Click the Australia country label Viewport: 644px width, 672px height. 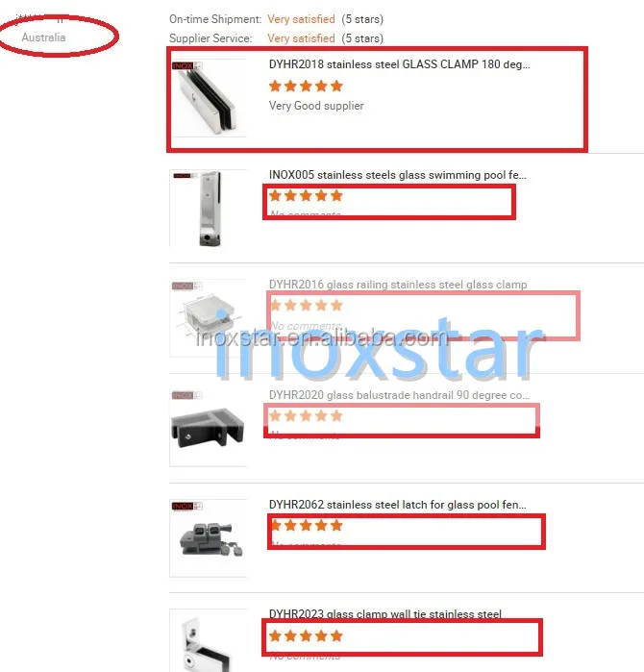coord(43,37)
